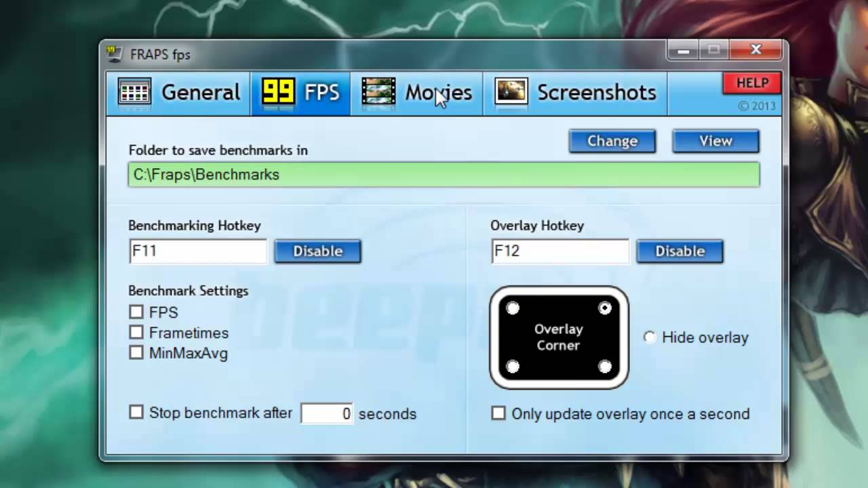Click the FRAPS title bar app icon
The width and height of the screenshot is (868, 488).
(115, 54)
